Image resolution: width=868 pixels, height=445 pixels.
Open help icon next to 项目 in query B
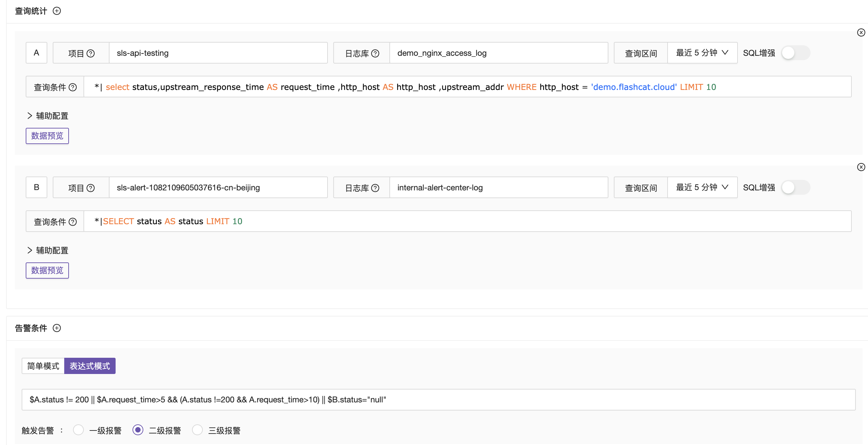coord(91,188)
